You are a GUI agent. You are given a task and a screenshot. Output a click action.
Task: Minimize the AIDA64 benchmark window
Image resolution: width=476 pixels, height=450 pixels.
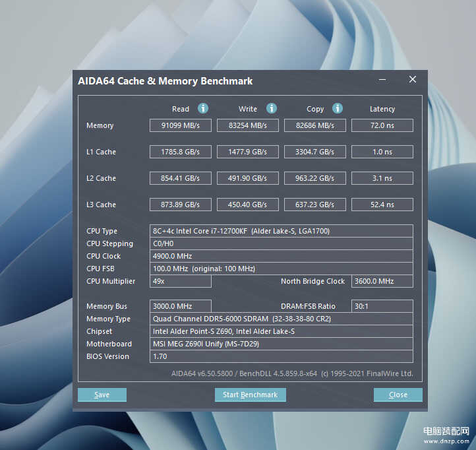382,80
